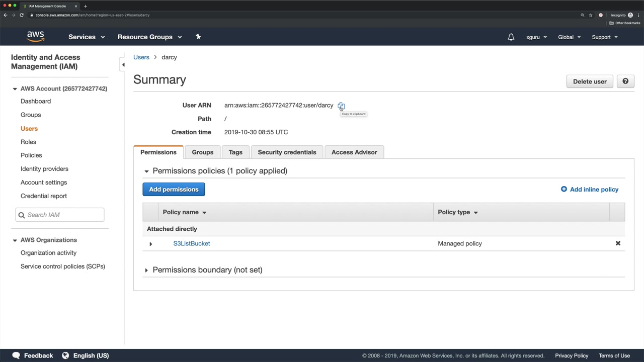Viewport: 644px width, 362px height.
Task: Open the Access Advisor tab
Action: pos(354,152)
